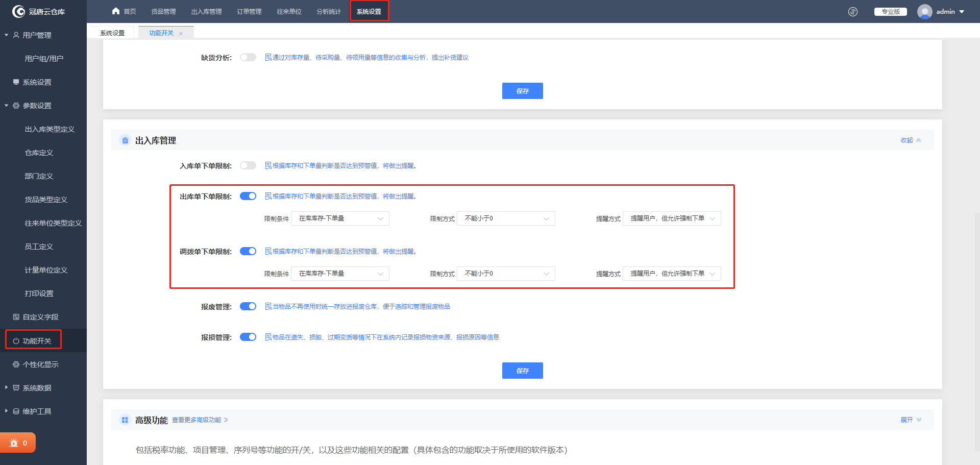This screenshot has width=980, height=465.
Task: Click the info icon beside 出库单下单限制 description
Action: click(268, 197)
